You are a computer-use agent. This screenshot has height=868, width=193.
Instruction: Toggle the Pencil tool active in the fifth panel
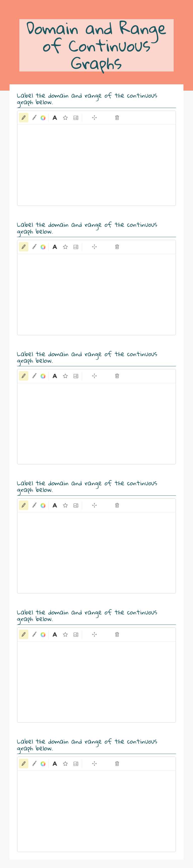pos(23,634)
